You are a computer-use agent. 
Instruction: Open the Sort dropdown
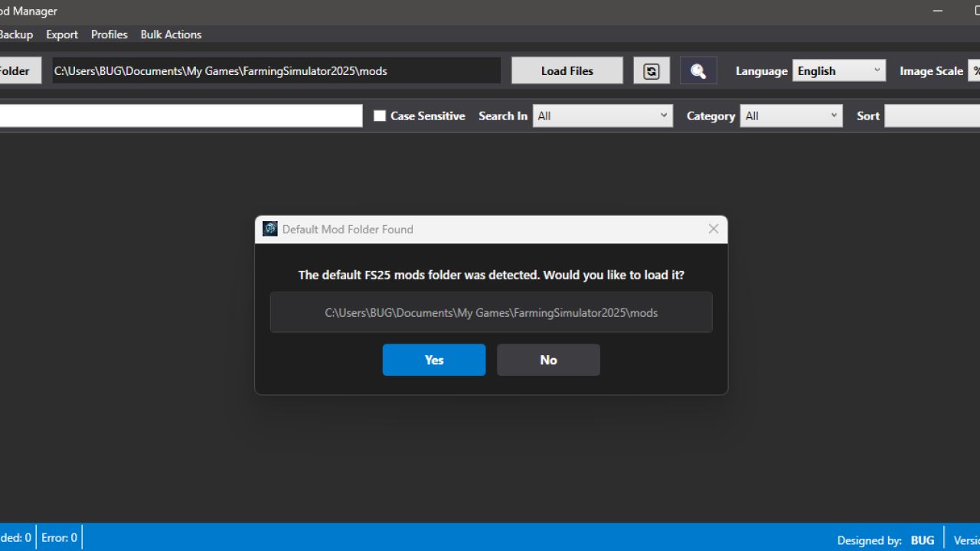pyautogui.click(x=933, y=116)
